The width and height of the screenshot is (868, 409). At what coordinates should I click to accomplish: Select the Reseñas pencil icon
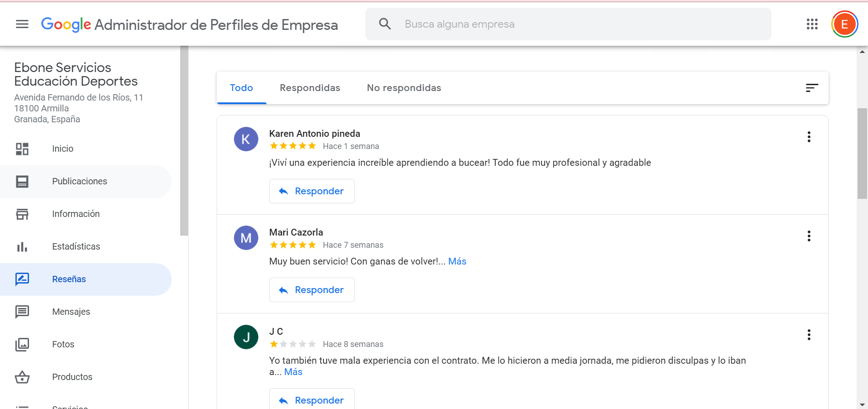click(22, 279)
